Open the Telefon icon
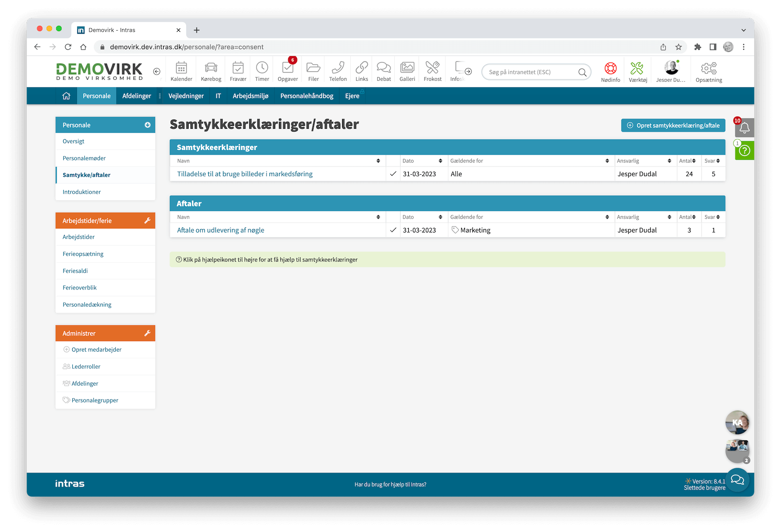781x532 pixels. 338,71
